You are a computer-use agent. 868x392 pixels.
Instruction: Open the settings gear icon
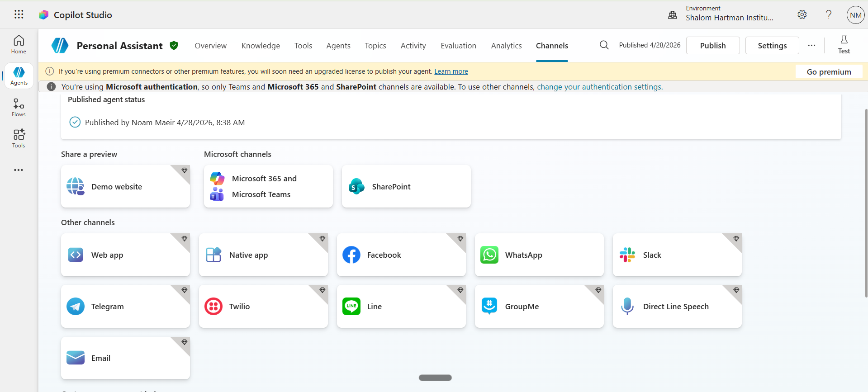(802, 14)
